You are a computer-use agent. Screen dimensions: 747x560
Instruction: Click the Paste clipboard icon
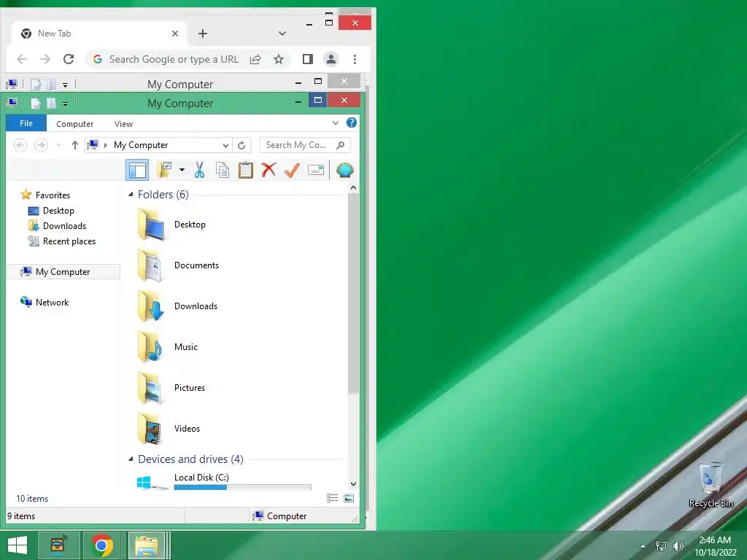(245, 170)
